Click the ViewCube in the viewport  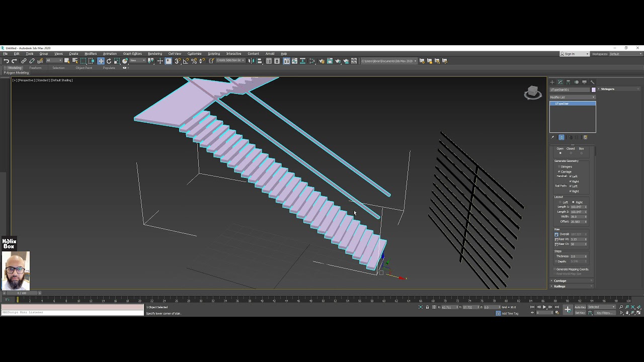pos(533,93)
